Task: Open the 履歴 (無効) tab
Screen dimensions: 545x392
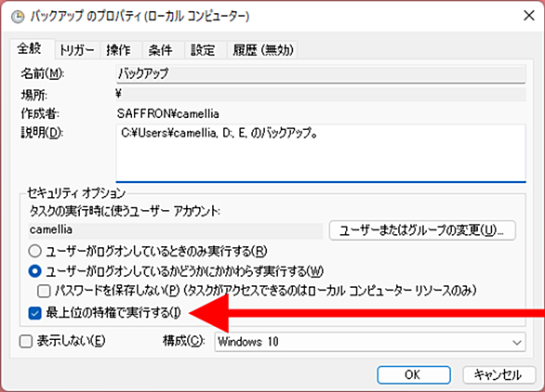Action: tap(263, 50)
